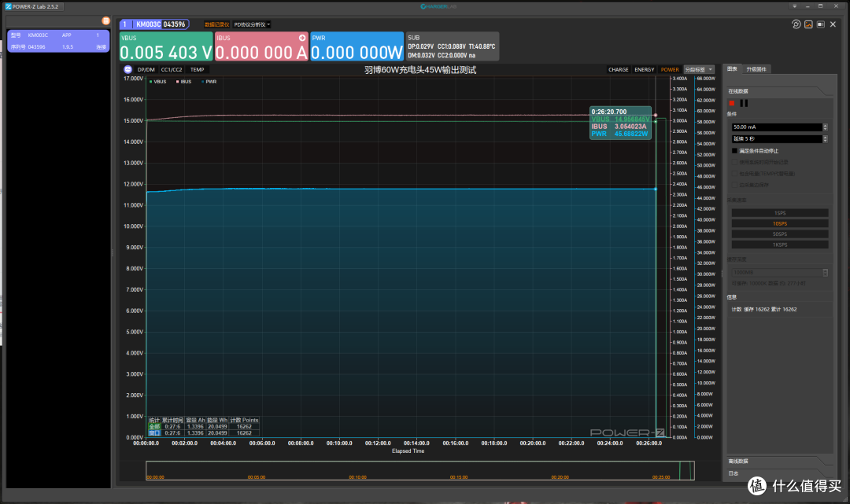
Task: Select the 图表 tab
Action: pyautogui.click(x=733, y=68)
